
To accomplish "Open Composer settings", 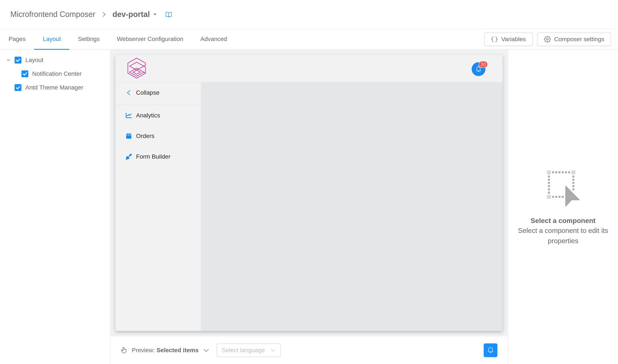I will pos(574,39).
